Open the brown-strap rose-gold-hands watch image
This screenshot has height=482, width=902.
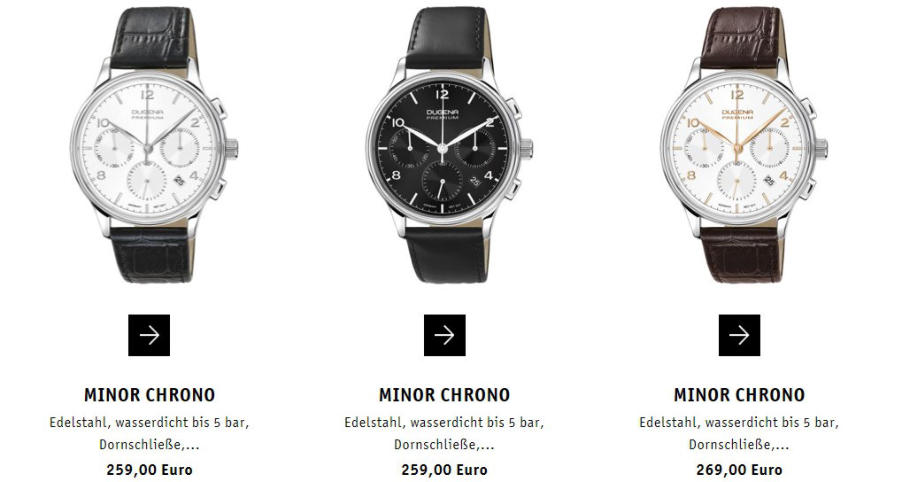(744, 144)
